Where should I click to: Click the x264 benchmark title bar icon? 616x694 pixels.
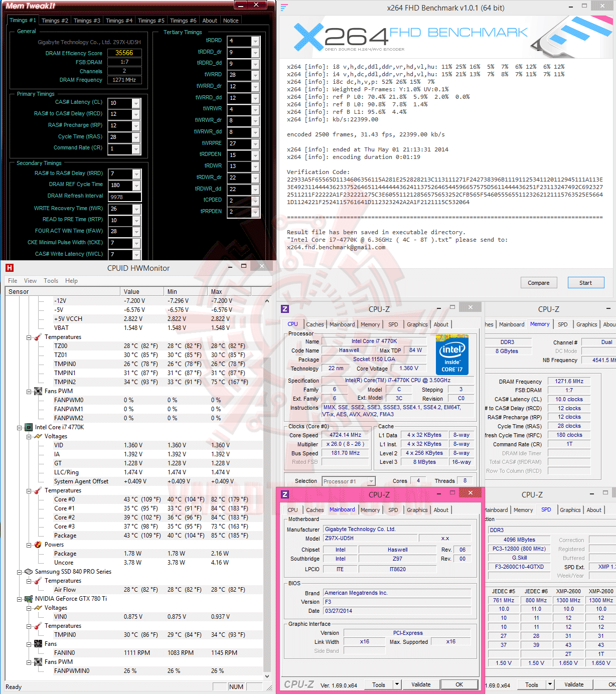(284, 8)
